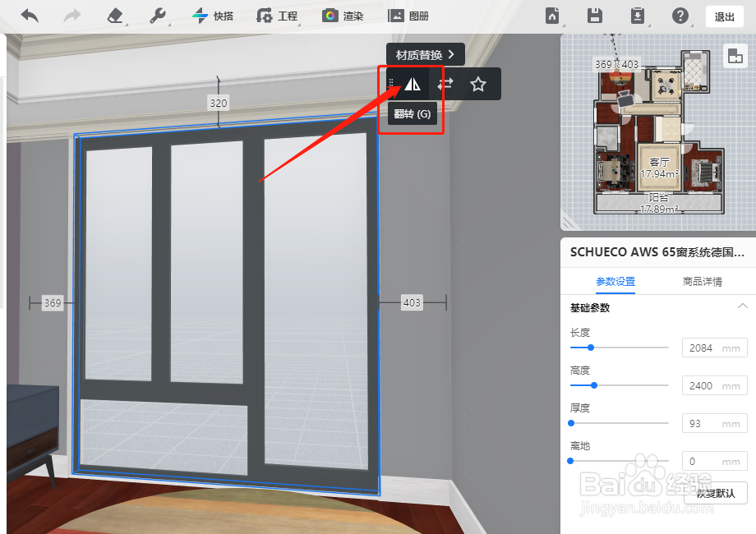Image resolution: width=756 pixels, height=534 pixels.
Task: Click the 退出 exit button
Action: coord(724,17)
